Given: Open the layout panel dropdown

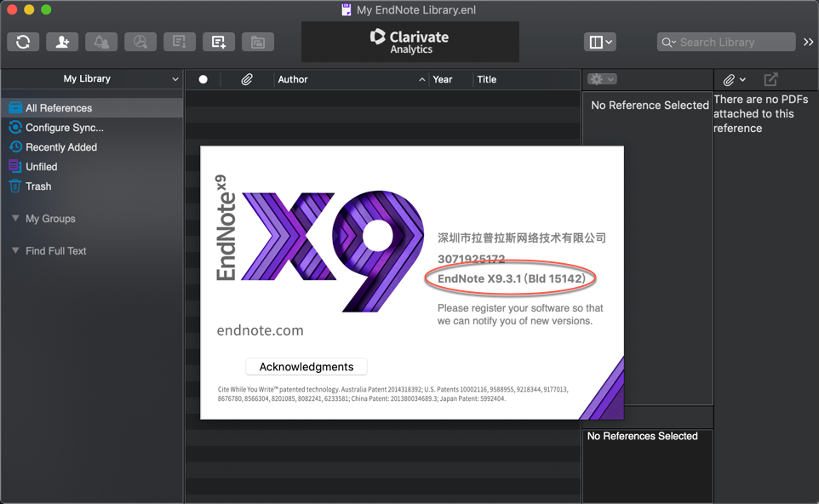Looking at the screenshot, I should coord(599,42).
